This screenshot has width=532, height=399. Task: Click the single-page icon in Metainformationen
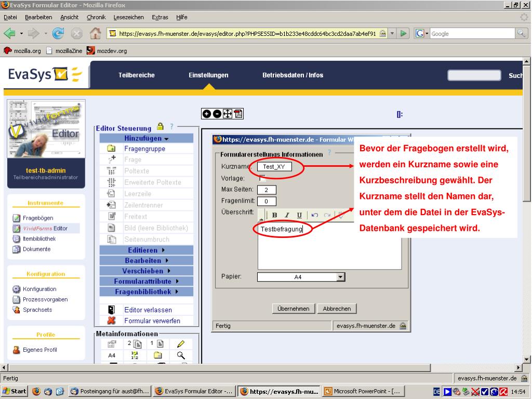point(157,344)
